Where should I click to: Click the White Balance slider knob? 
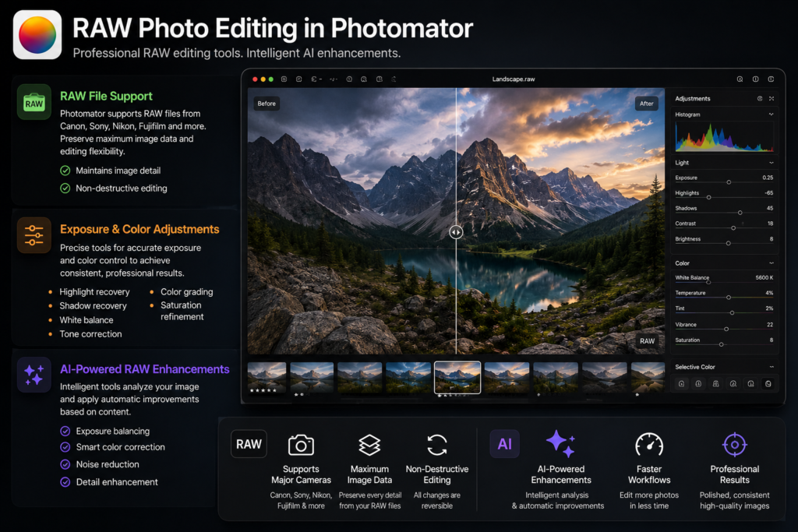(x=708, y=282)
